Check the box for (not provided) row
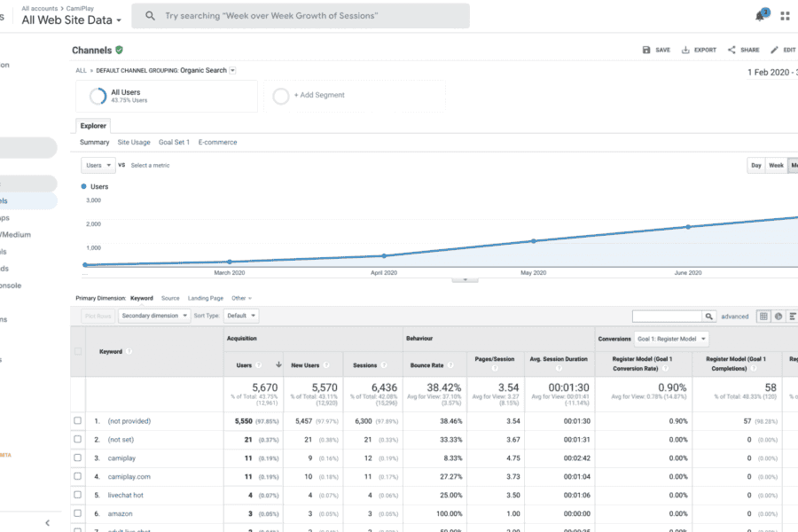 click(x=78, y=421)
